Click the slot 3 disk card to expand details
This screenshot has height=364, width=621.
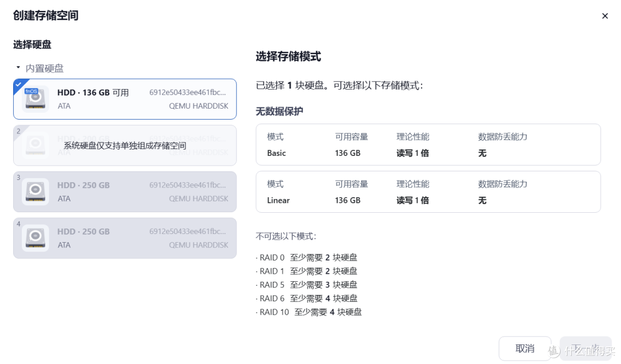[x=124, y=191]
